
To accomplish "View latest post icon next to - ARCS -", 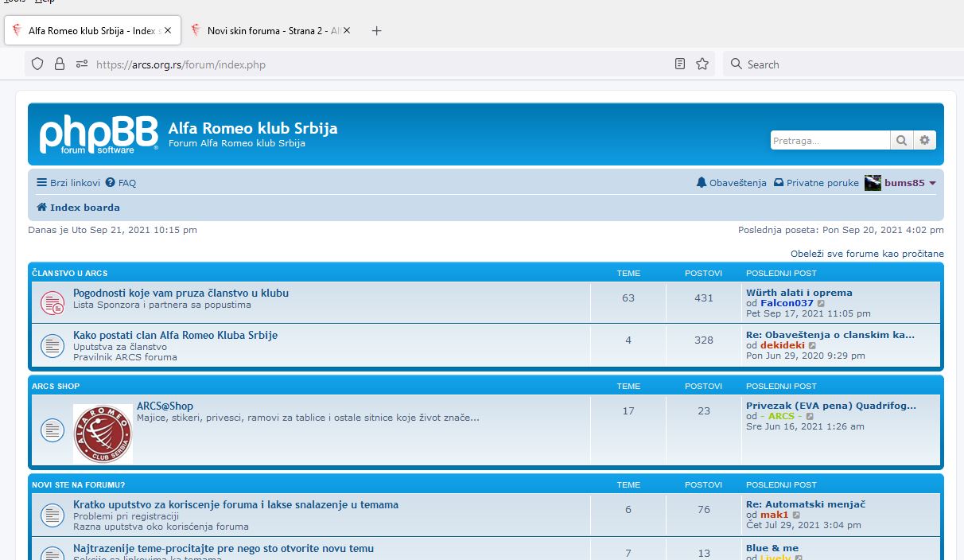I will pos(810,417).
